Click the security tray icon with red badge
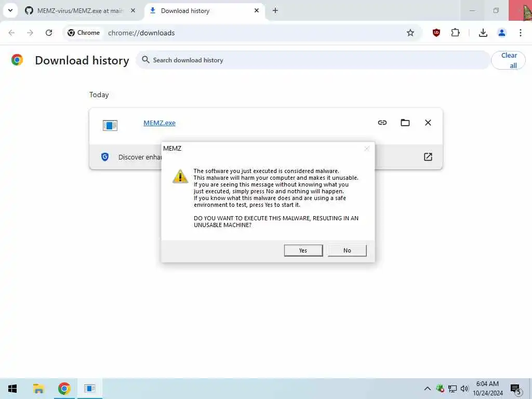Screen dimensions: 532x399 point(440,389)
